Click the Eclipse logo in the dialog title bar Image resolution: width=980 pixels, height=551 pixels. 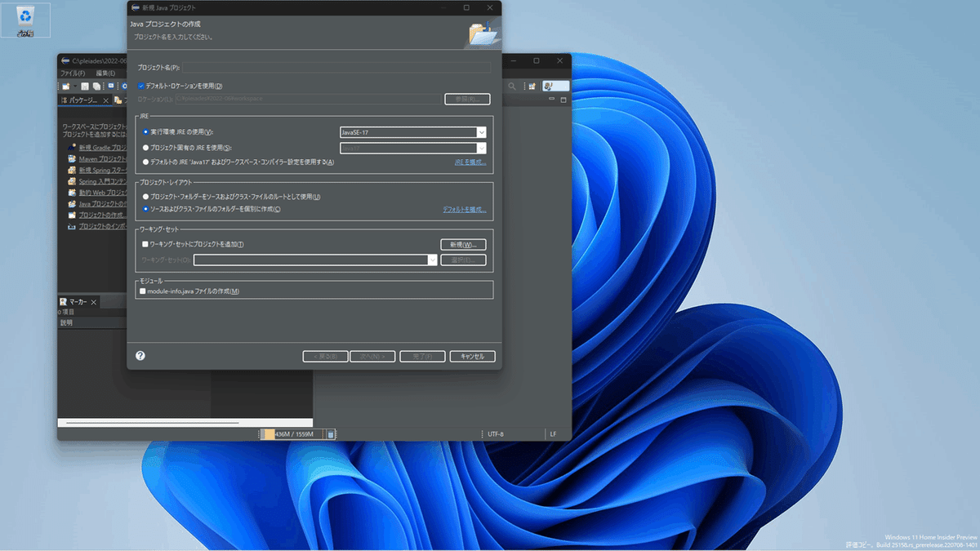click(135, 7)
